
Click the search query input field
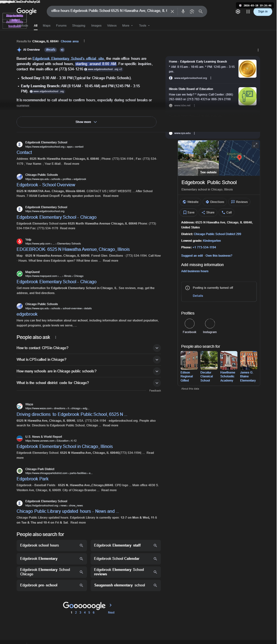click(109, 11)
